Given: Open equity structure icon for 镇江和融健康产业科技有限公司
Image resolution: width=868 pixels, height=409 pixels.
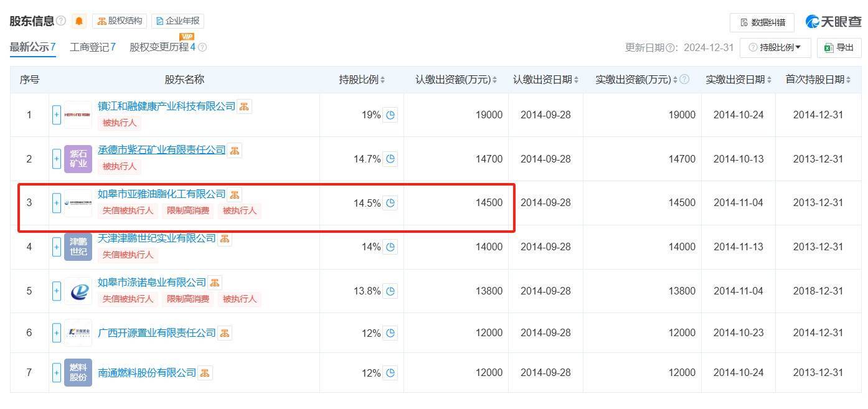Looking at the screenshot, I should (244, 106).
